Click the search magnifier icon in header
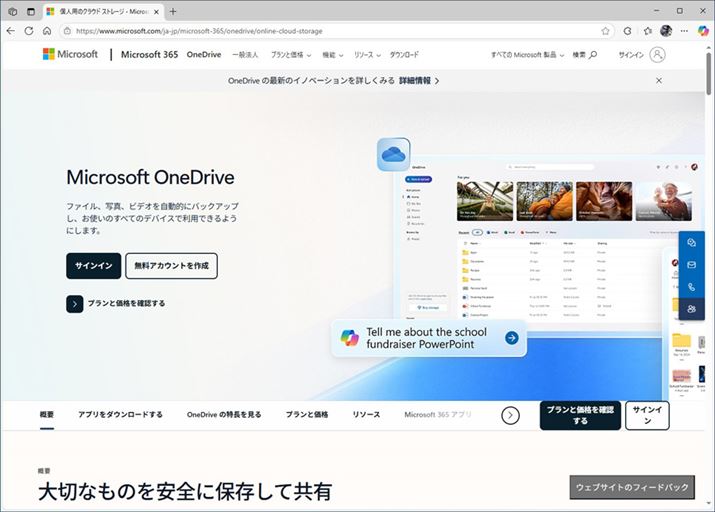715x512 pixels. (x=593, y=55)
